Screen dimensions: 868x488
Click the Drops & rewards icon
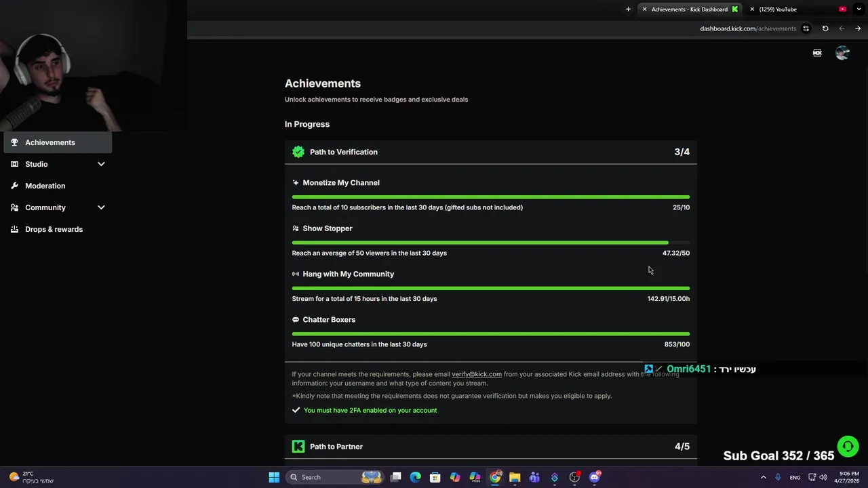[x=14, y=229]
